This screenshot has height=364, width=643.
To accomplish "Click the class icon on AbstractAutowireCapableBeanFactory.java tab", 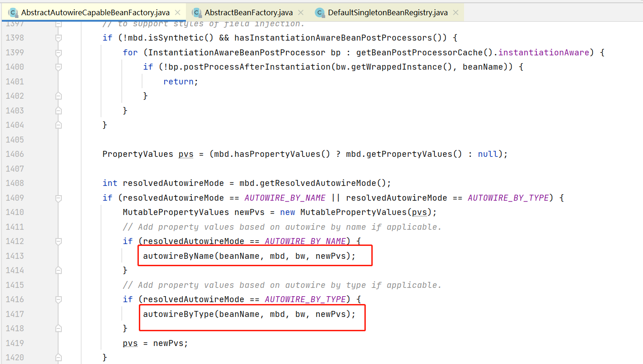I will 12,12.
